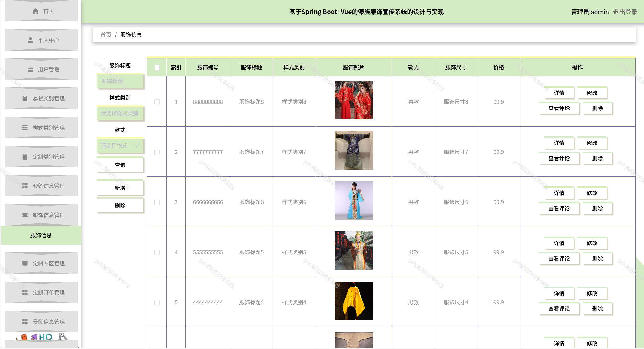Click the 价格 column header
This screenshot has width=644, height=349.
[x=498, y=67]
